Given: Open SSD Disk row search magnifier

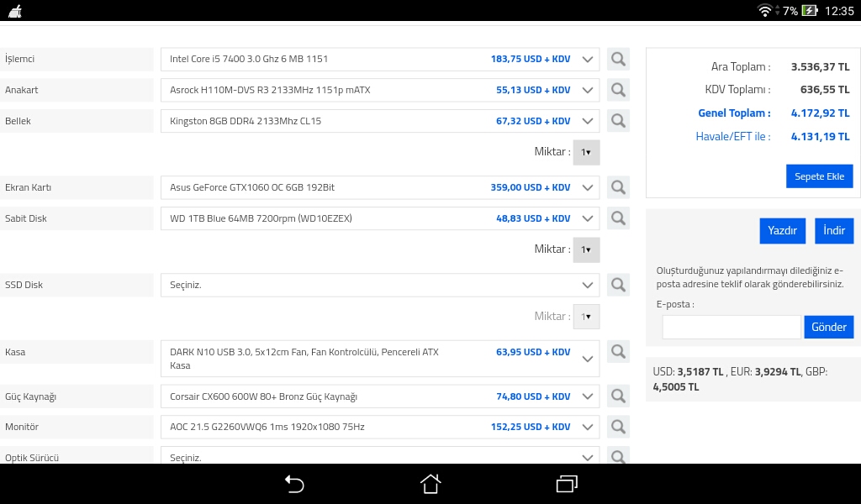Looking at the screenshot, I should [618, 285].
